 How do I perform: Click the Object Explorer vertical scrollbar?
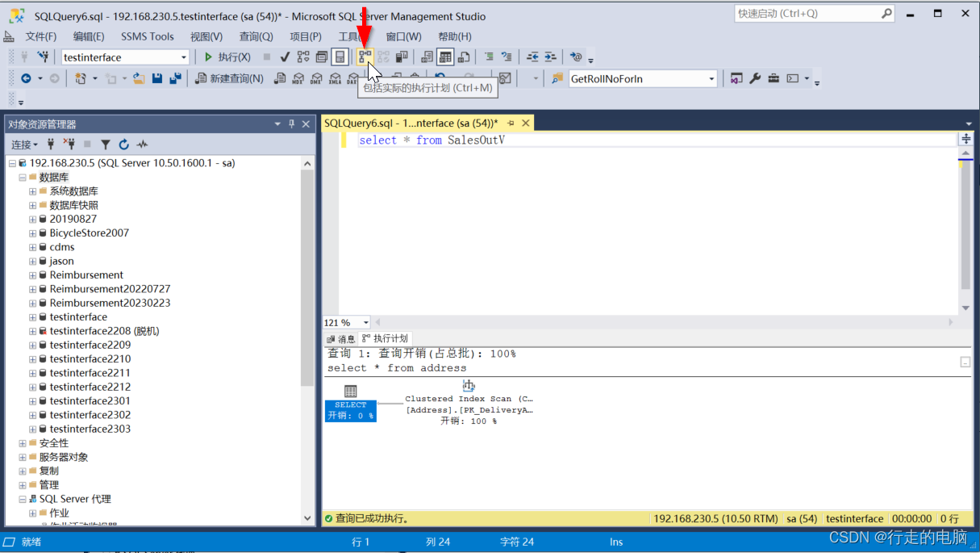pos(307,341)
